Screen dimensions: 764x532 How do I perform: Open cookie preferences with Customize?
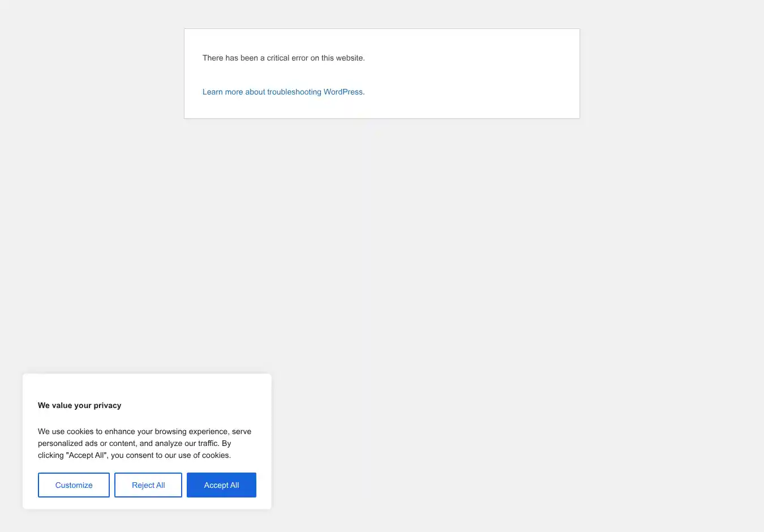coord(74,485)
